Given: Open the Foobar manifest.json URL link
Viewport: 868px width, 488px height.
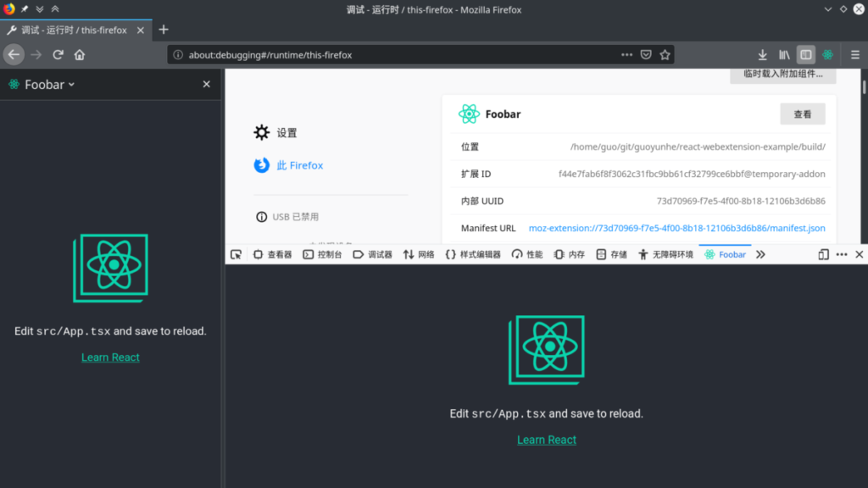Looking at the screenshot, I should tap(676, 228).
